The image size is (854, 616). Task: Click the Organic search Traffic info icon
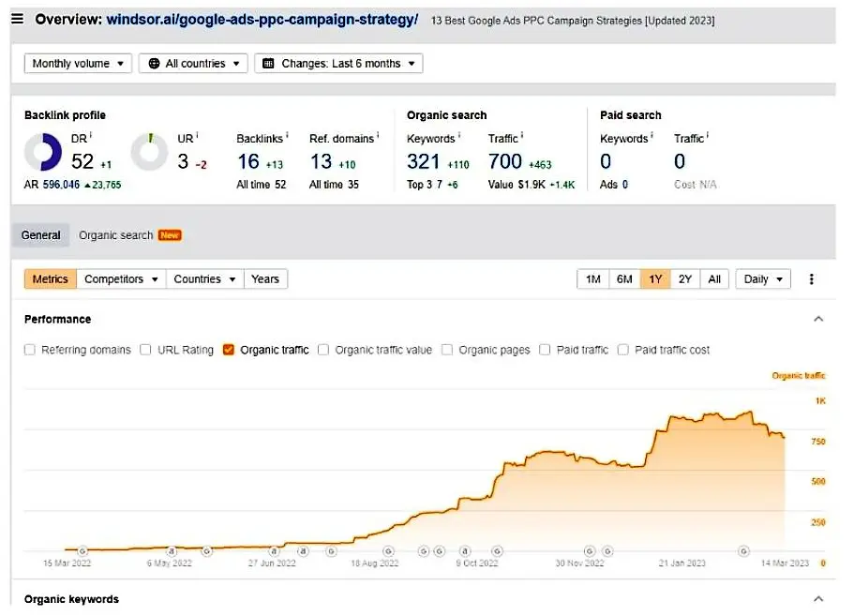click(x=522, y=135)
